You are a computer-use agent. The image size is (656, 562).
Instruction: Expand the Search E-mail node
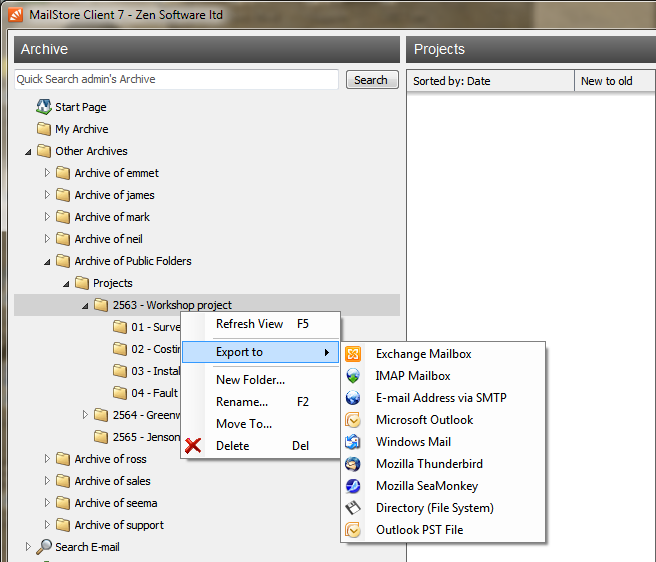[28, 546]
